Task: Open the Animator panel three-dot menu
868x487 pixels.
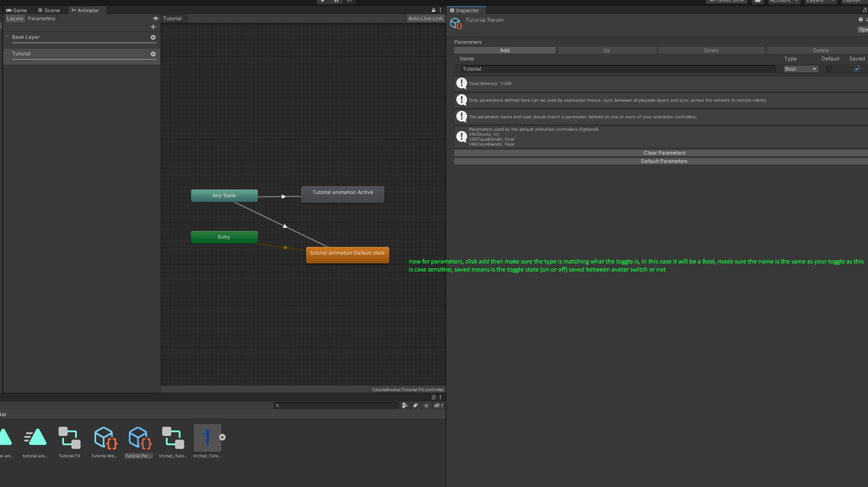Action: pos(440,10)
